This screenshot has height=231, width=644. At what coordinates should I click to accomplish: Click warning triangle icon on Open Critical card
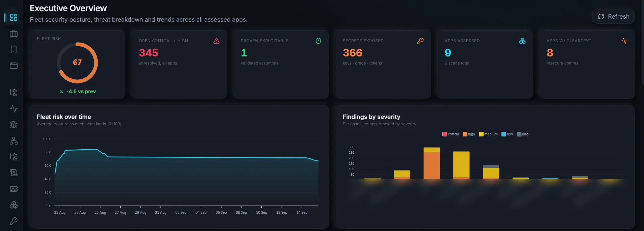[x=216, y=41]
